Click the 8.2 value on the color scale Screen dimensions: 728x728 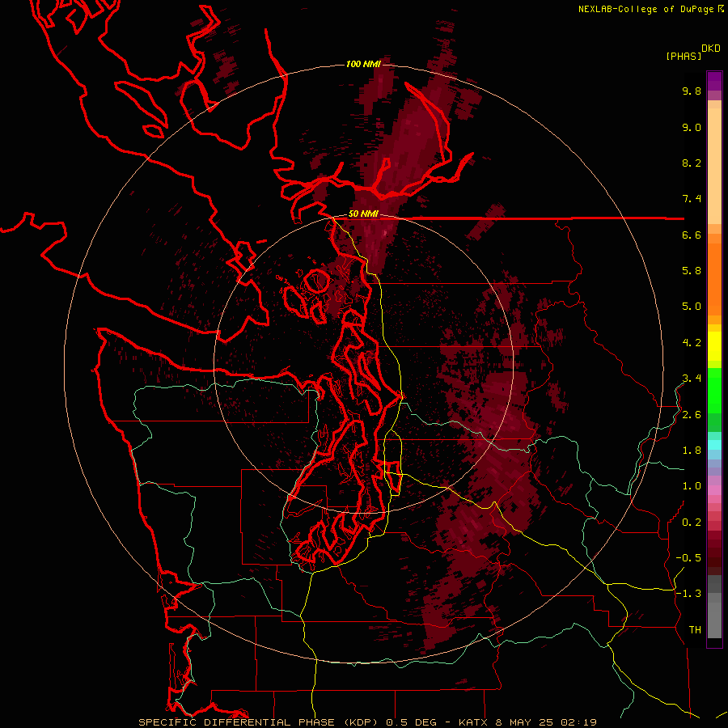coord(692,163)
